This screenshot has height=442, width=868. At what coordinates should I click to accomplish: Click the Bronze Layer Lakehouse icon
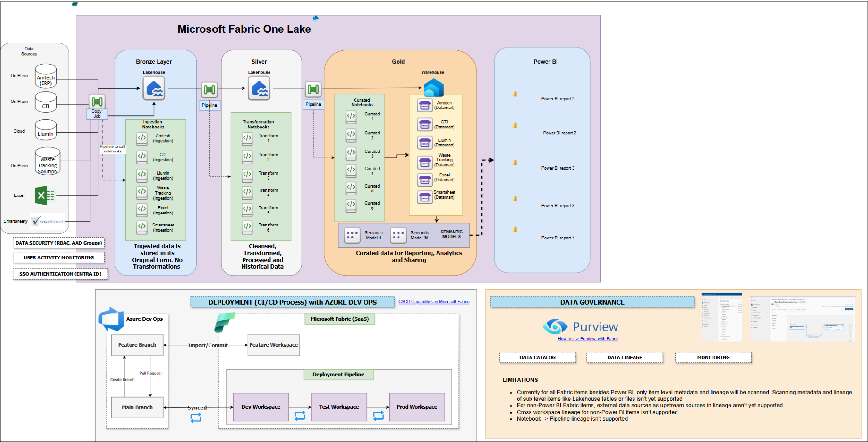(x=154, y=88)
